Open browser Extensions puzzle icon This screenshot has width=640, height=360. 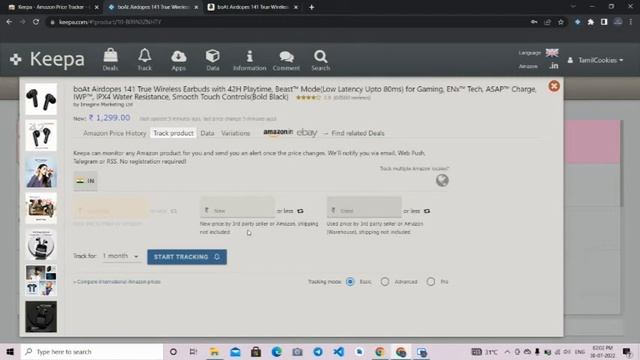591,22
